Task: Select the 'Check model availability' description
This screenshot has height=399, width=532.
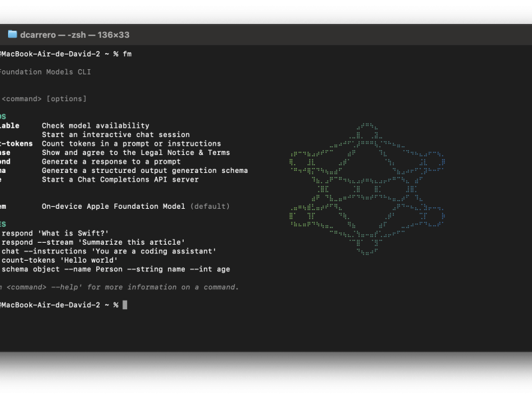Action: (x=95, y=126)
